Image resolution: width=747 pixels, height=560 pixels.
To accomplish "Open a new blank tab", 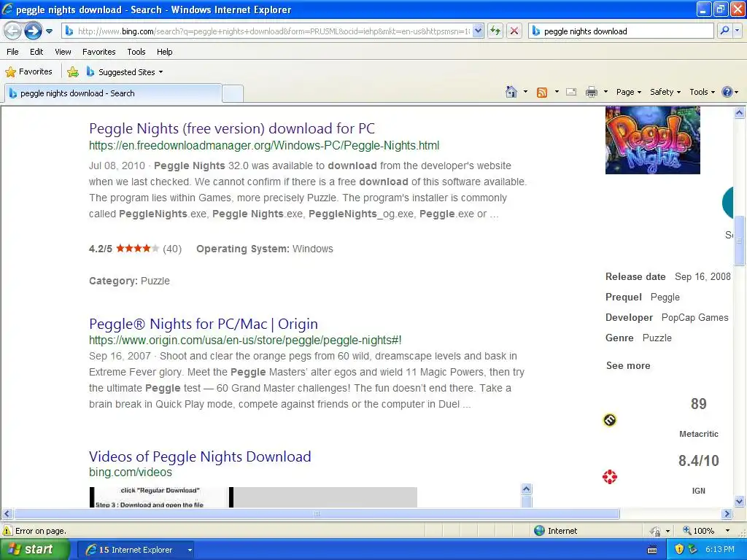I will [x=233, y=93].
